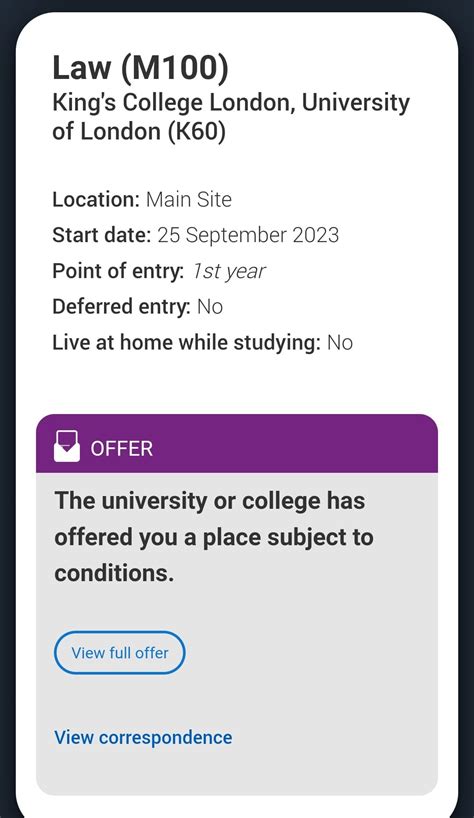474x818 pixels.
Task: Select the Live at home while studying label
Action: coord(186,343)
